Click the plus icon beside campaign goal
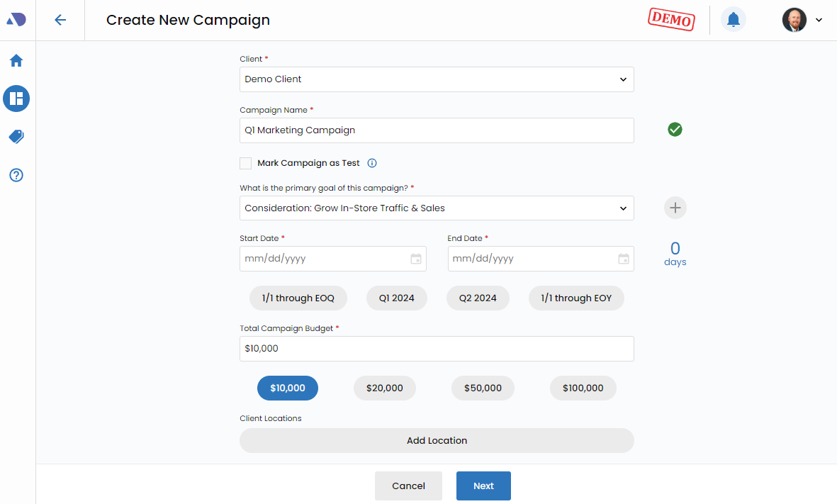Screen dimensions: 837x504 [x=675, y=208]
